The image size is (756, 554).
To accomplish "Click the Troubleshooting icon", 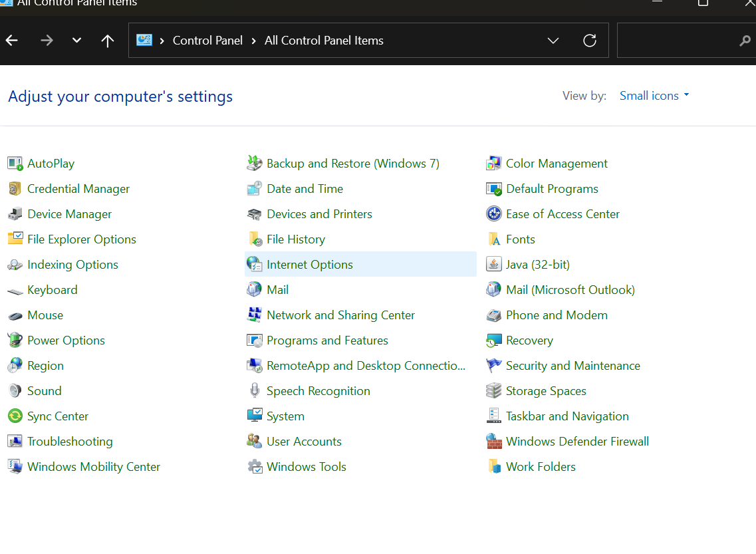I will coord(15,441).
